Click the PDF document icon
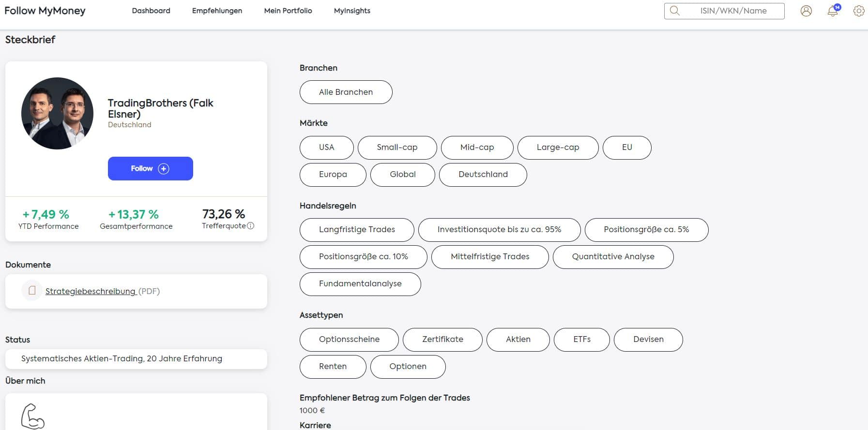This screenshot has height=430, width=868. (x=32, y=291)
